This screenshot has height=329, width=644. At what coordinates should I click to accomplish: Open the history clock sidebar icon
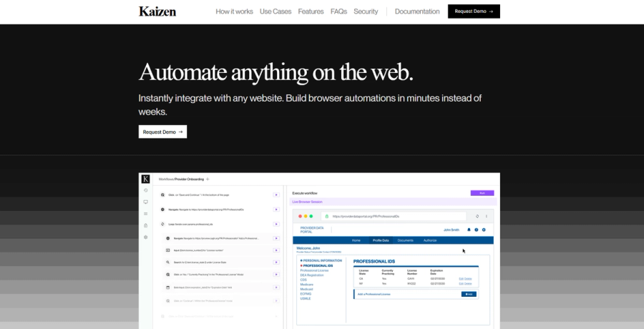(145, 190)
